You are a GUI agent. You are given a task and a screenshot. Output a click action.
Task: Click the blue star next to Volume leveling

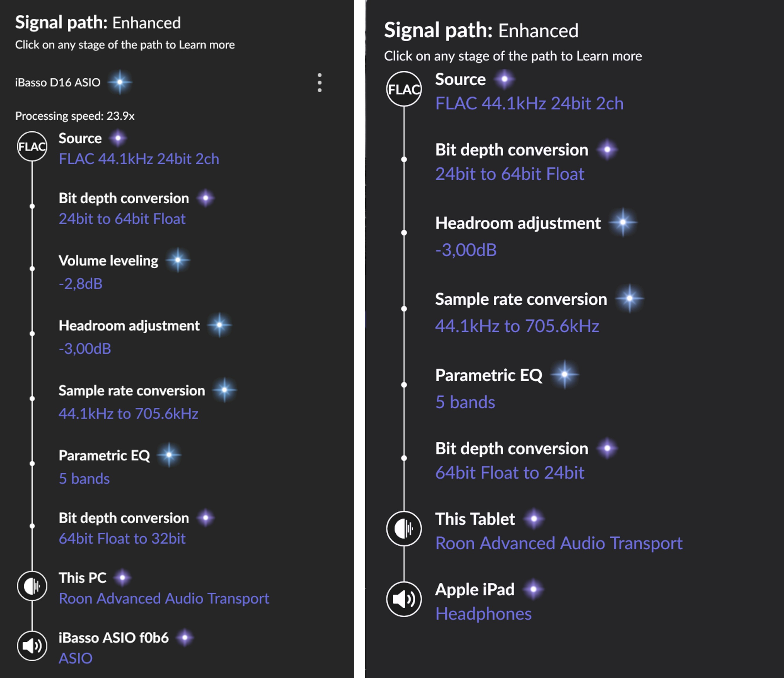pos(178,260)
